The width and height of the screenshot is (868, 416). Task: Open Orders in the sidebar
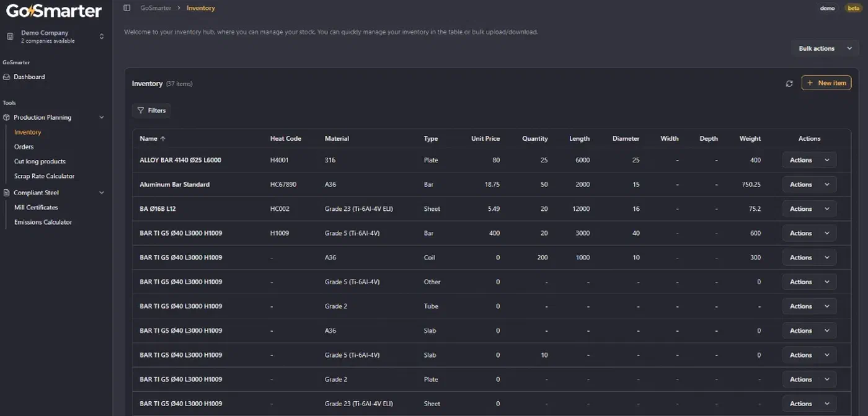pos(24,147)
